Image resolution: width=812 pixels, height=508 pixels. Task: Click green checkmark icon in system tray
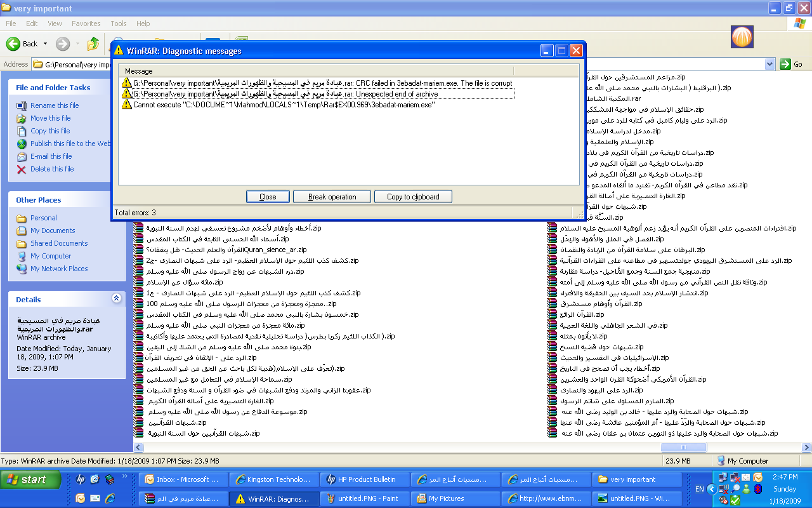(735, 500)
